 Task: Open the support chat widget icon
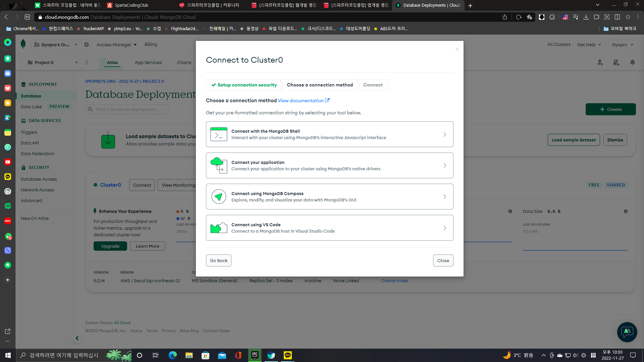pos(627,332)
